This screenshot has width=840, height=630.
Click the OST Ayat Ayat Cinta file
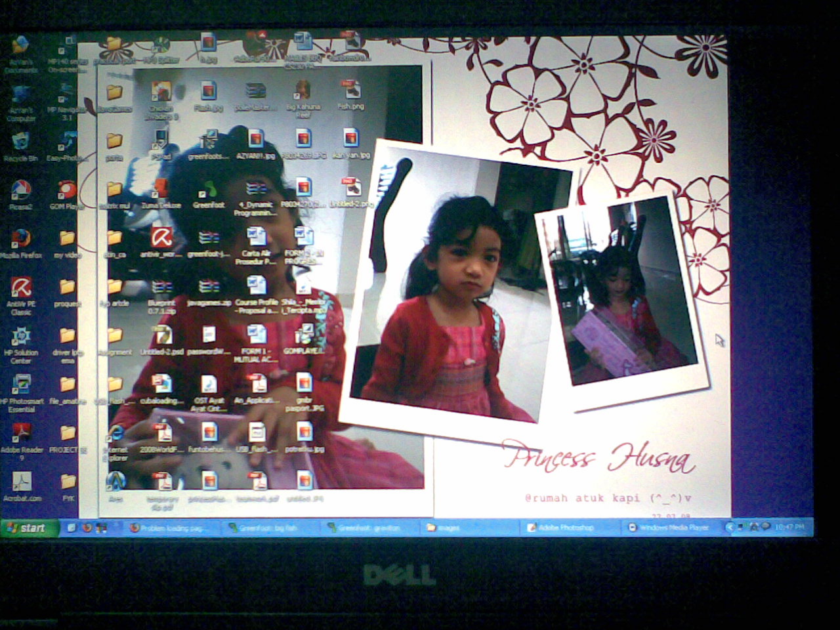point(209,394)
